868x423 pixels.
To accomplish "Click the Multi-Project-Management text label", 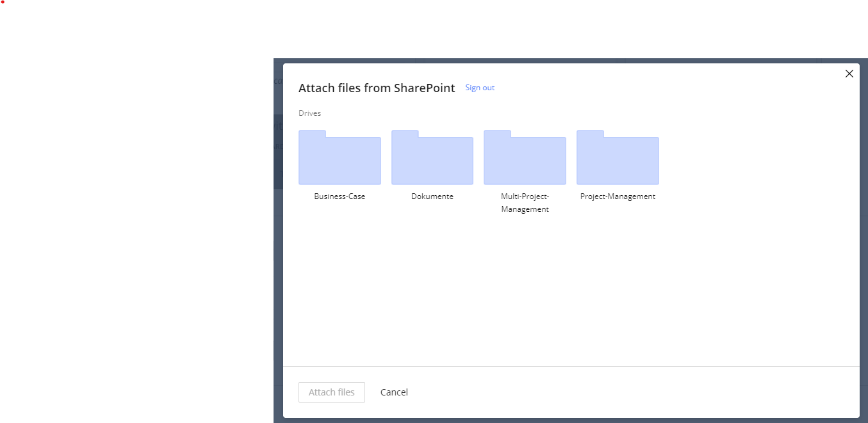I will coord(525,203).
